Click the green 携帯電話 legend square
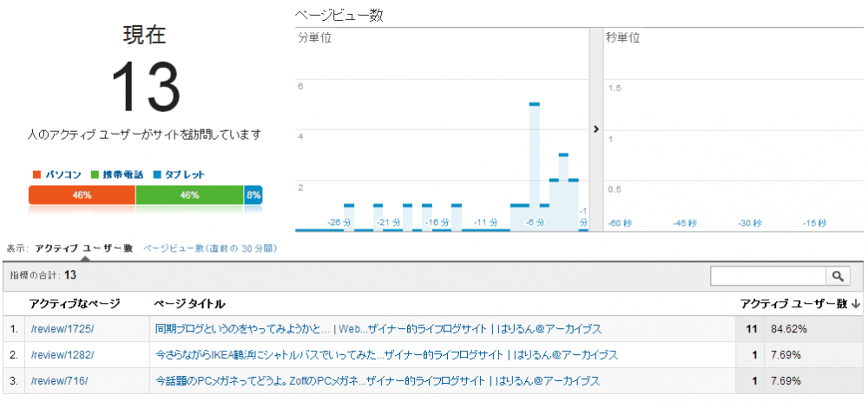 95,174
